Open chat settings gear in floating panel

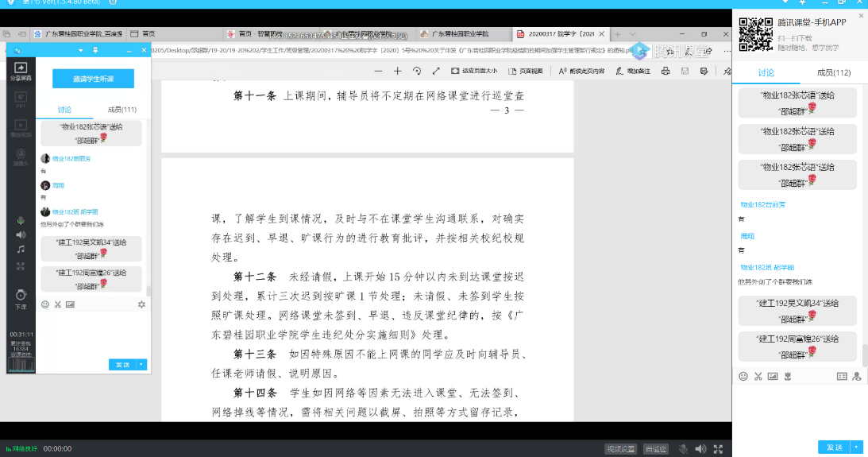coord(141,304)
